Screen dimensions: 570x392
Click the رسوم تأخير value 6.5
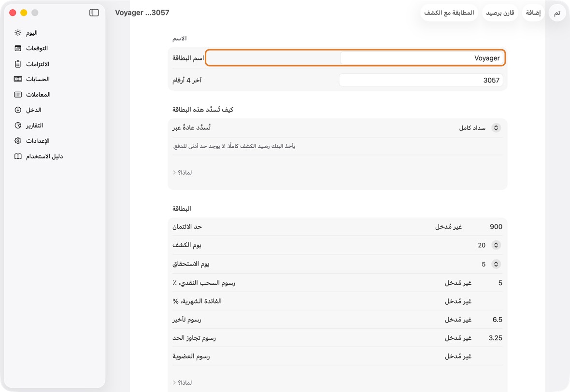coord(497,320)
